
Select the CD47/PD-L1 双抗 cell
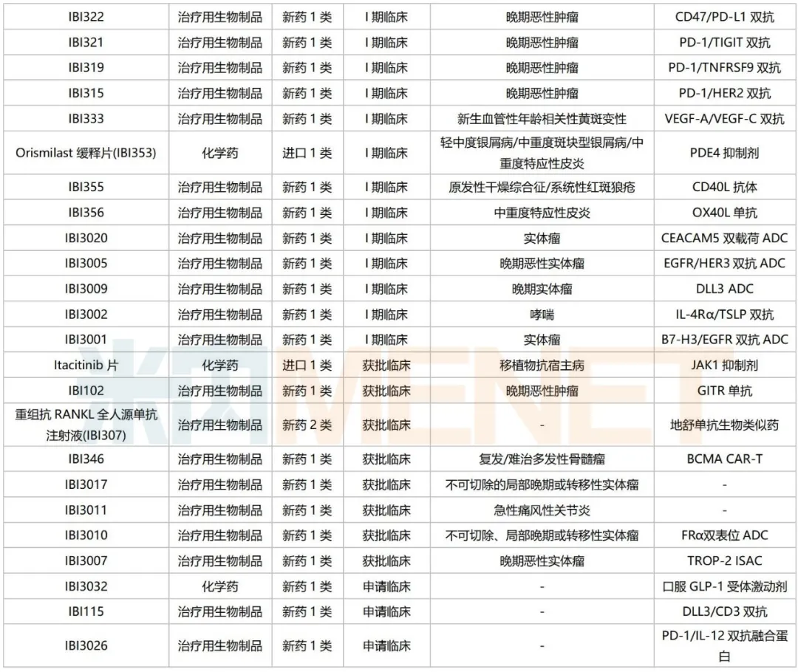724,16
